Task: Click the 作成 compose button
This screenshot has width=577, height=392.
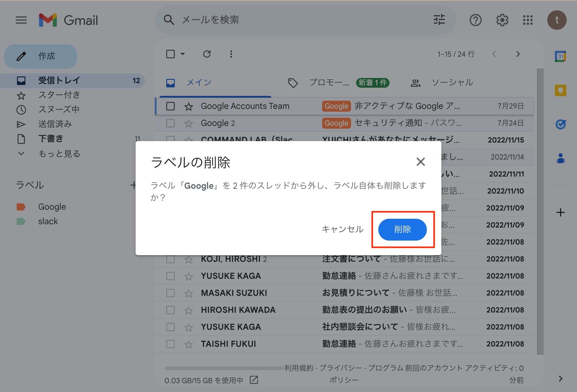Action: tap(41, 56)
